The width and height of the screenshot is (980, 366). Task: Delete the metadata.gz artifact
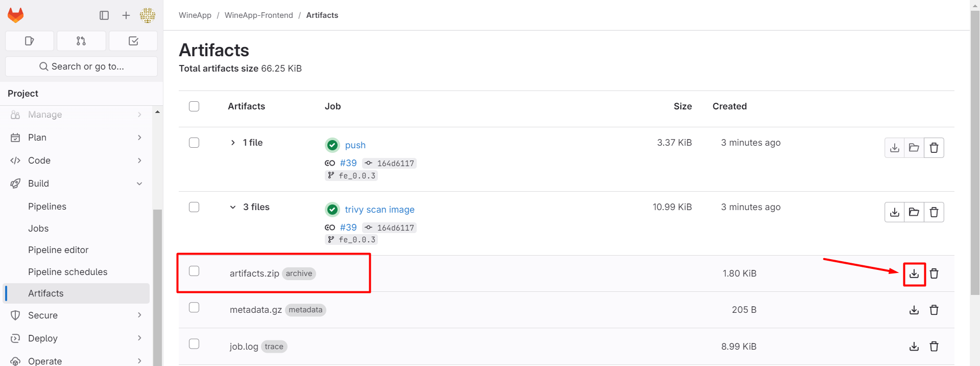(x=934, y=310)
